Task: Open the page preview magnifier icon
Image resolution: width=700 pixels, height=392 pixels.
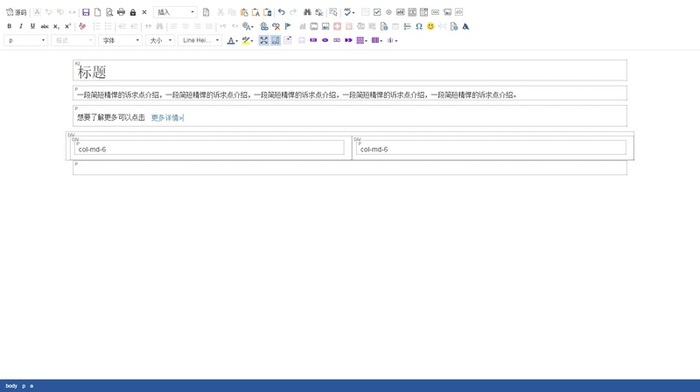Action: click(x=109, y=12)
